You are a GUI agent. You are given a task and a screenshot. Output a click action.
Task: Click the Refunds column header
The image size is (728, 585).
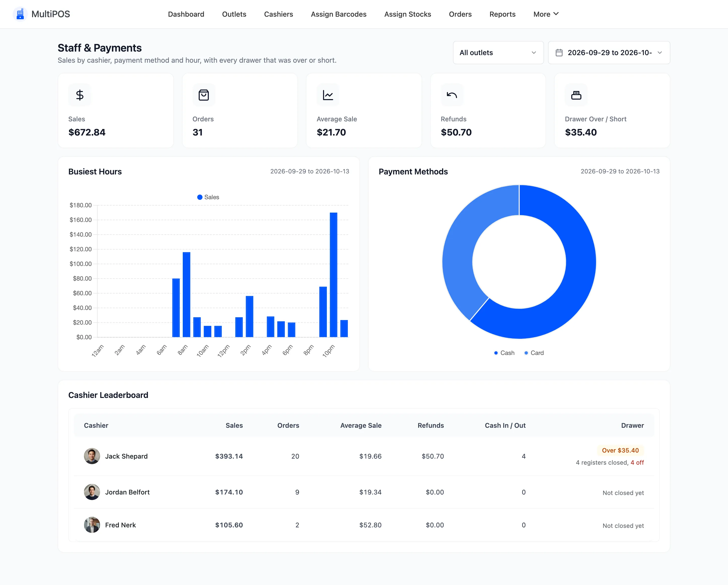click(x=430, y=425)
